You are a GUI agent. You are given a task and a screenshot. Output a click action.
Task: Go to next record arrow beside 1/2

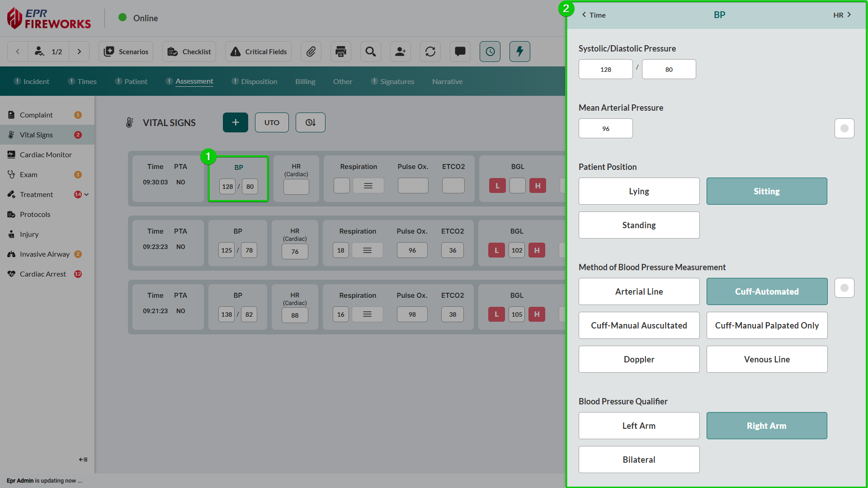point(79,52)
